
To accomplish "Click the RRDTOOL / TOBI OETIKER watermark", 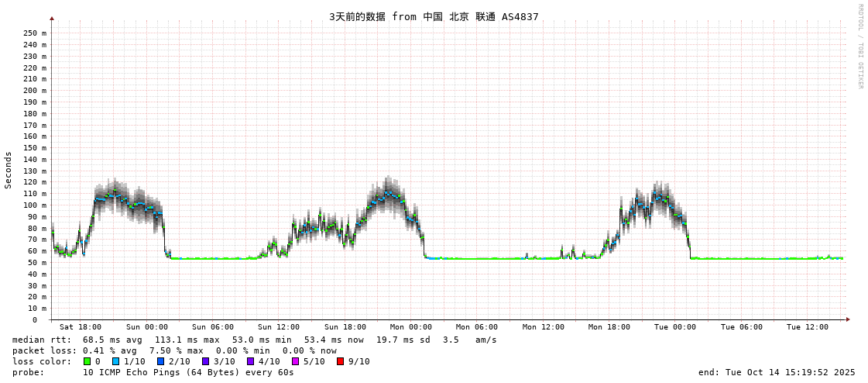I will 859,47.
